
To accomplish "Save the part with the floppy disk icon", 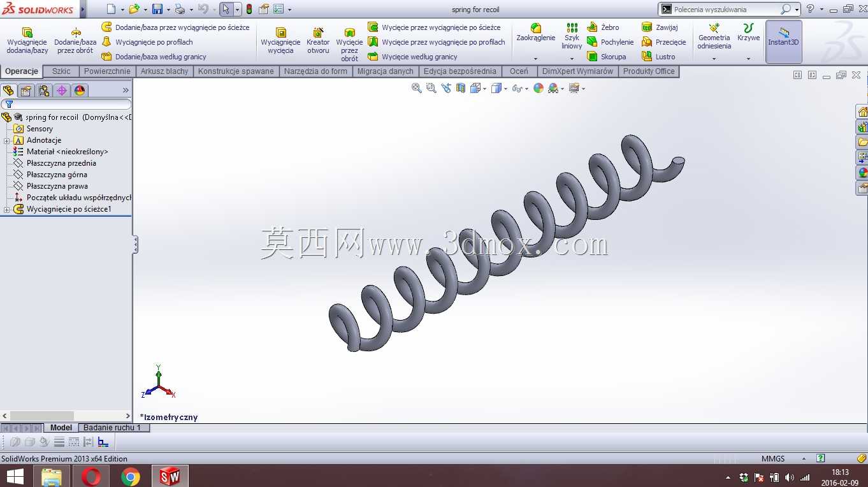I will coord(157,9).
